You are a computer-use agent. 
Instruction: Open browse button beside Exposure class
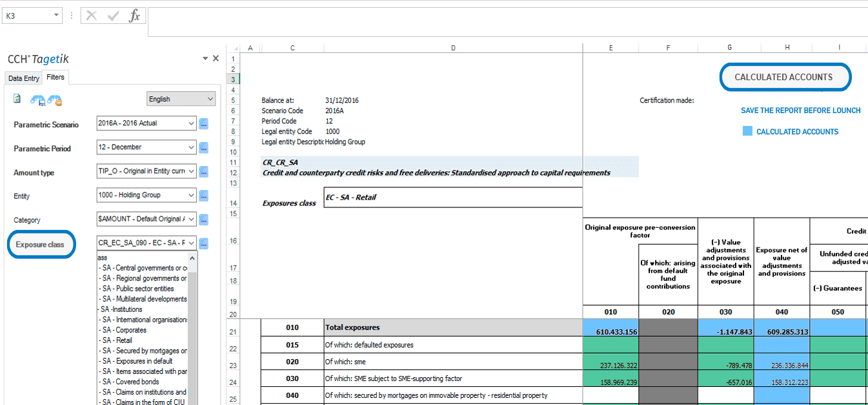point(203,244)
